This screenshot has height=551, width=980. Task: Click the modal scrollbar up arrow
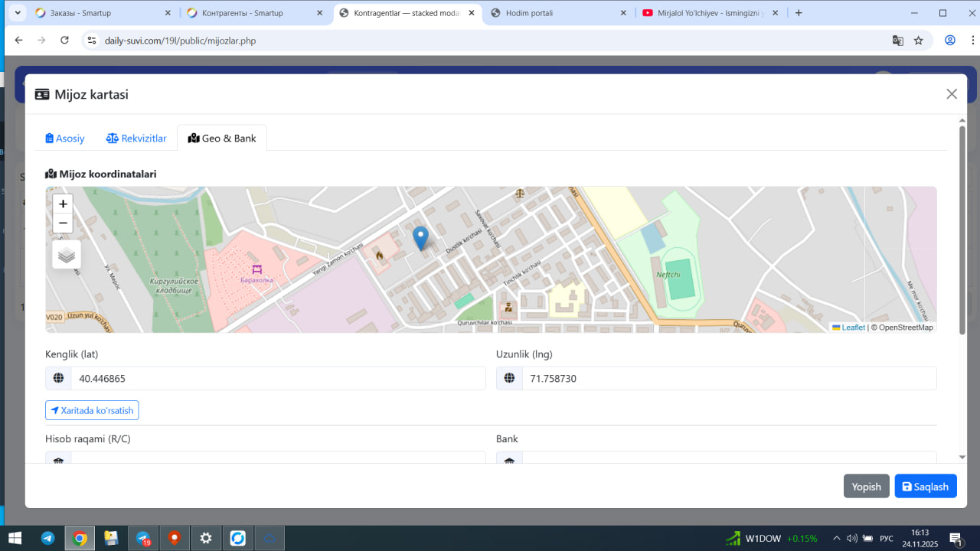[962, 120]
